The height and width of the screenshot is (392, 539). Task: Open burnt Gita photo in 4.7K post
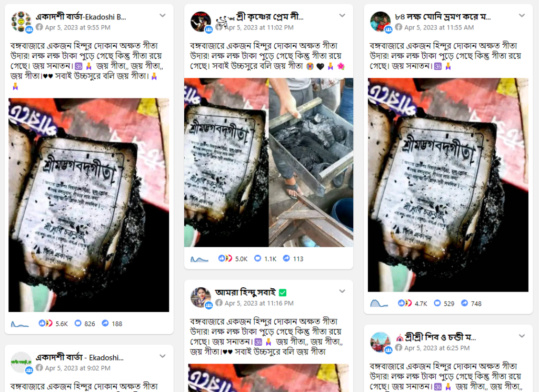(x=448, y=185)
